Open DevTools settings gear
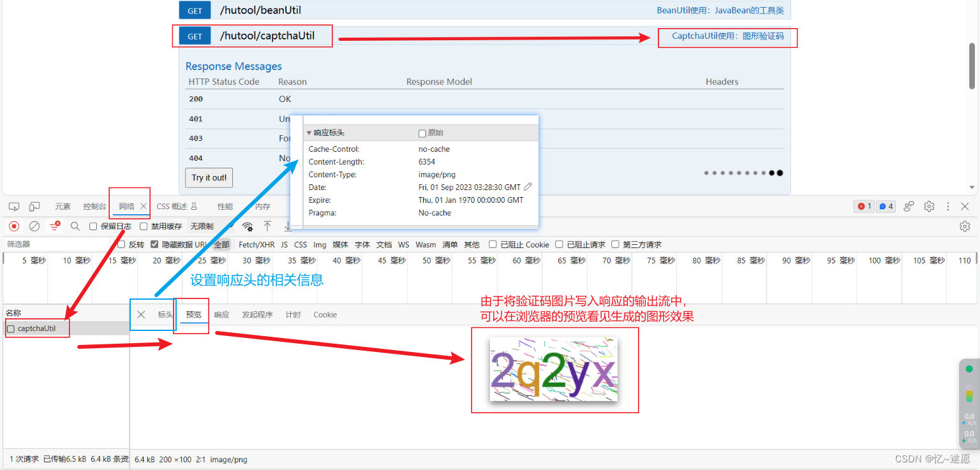The image size is (980, 470). (930, 207)
